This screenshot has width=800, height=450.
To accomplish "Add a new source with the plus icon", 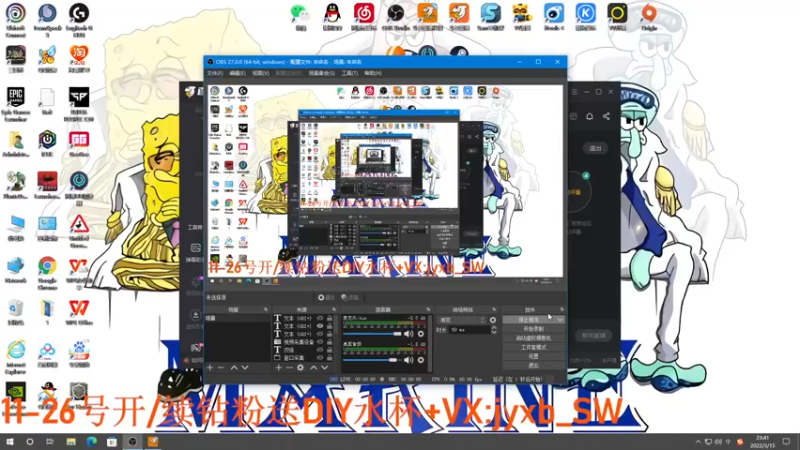I will 278,367.
